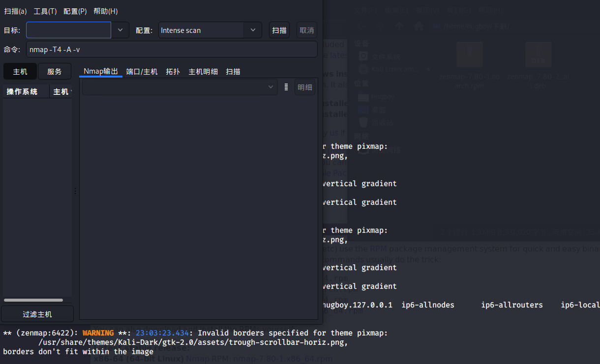Switch to the 拓扑 topology tab
This screenshot has width=600, height=364.
(x=173, y=71)
